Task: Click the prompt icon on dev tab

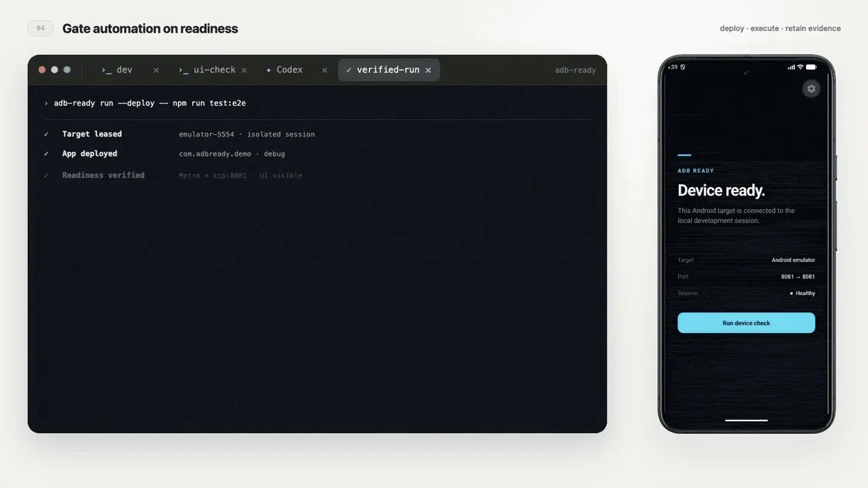Action: click(x=106, y=70)
